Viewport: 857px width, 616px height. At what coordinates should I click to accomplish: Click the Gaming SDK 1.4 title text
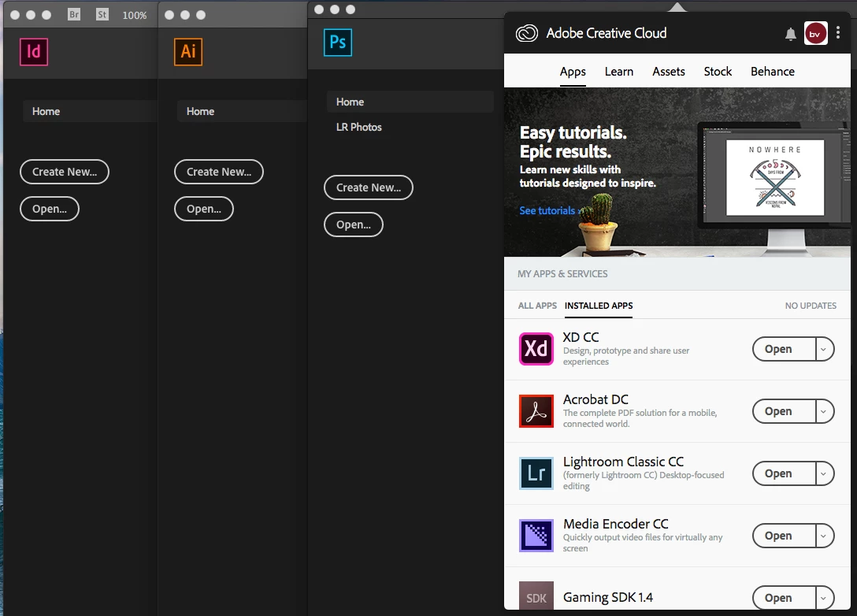pos(608,597)
